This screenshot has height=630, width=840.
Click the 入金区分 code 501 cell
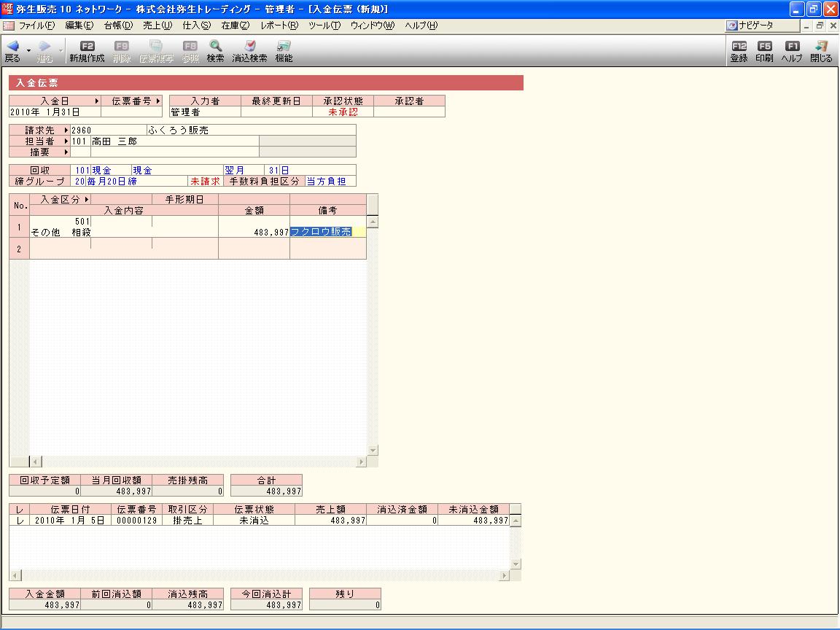60,221
